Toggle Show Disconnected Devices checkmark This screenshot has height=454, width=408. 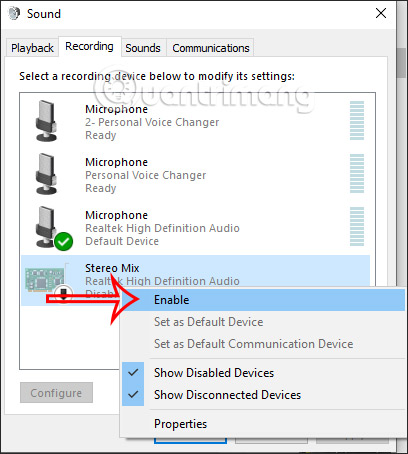click(133, 395)
